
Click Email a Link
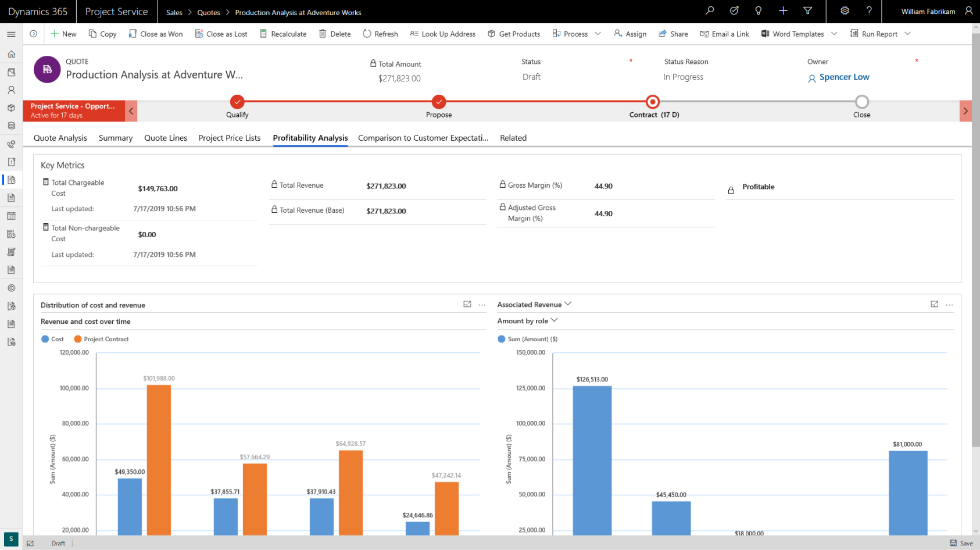[x=725, y=34]
